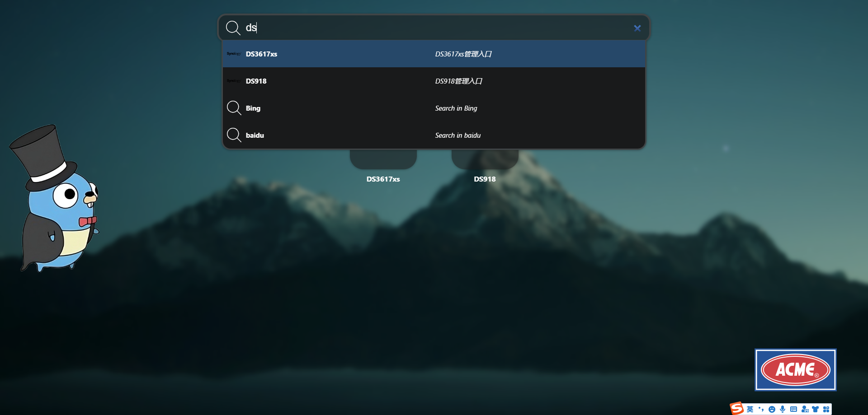This screenshot has height=415, width=868.
Task: Toggle the 英 input language mode
Action: (x=750, y=409)
